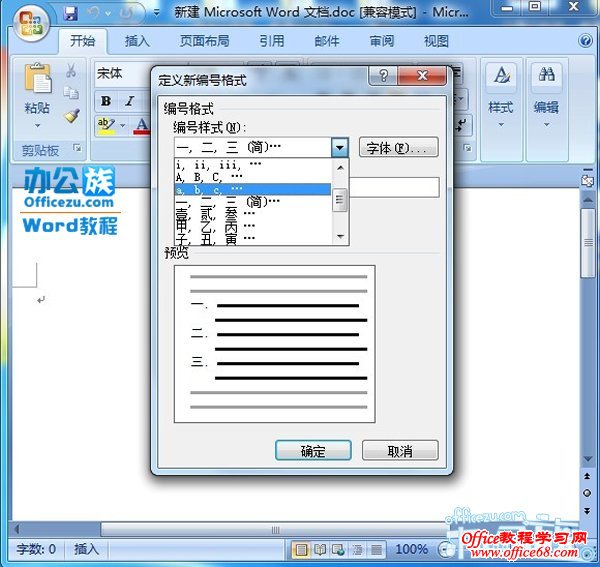Click the numbering format text field
This screenshot has width=600, height=567.
point(394,187)
